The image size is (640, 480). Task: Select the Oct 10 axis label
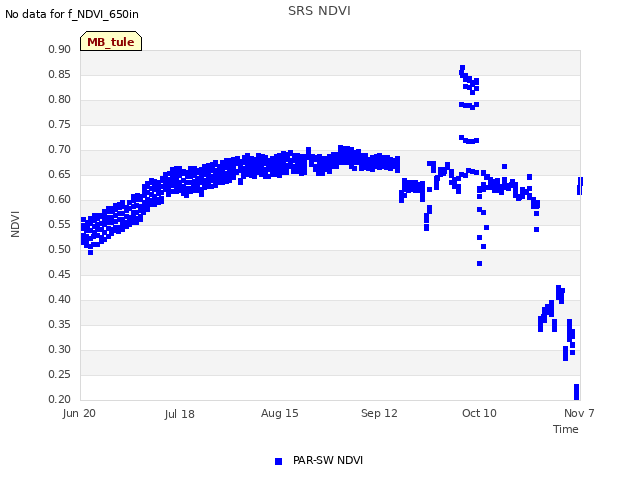tap(479, 413)
